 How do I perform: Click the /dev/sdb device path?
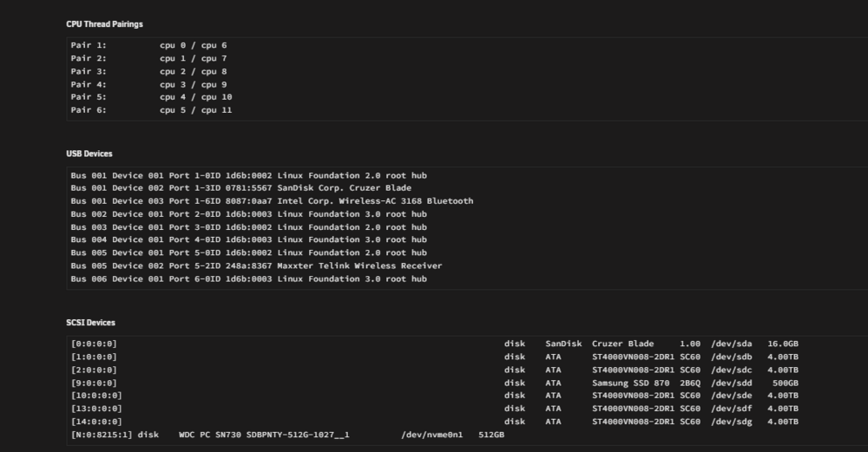732,357
